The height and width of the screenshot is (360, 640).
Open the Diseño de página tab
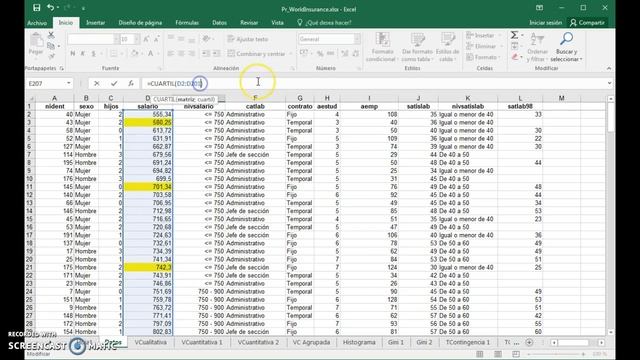coord(140,23)
